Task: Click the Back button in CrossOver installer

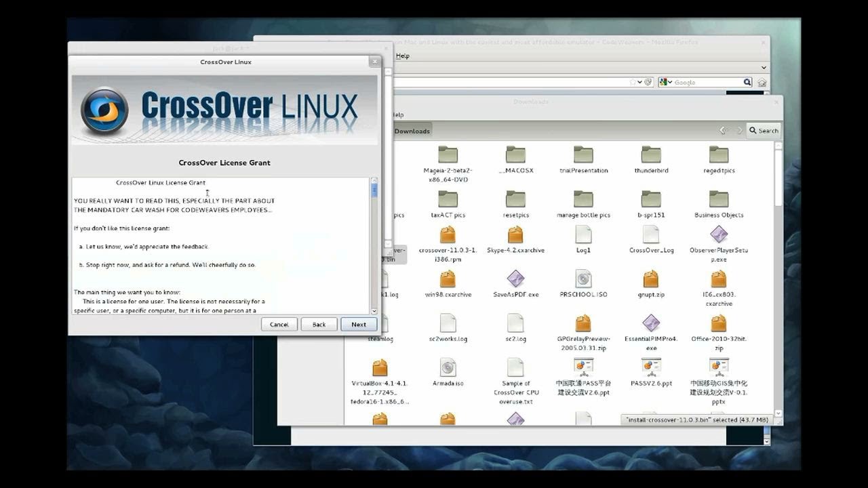Action: (319, 324)
